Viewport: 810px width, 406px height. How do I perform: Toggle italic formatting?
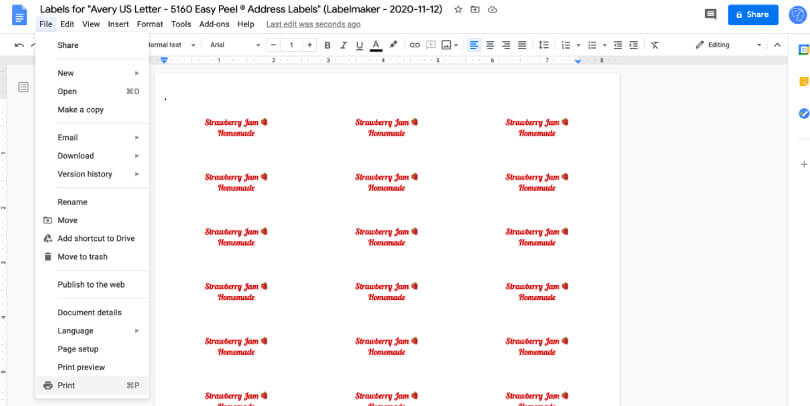pos(343,45)
